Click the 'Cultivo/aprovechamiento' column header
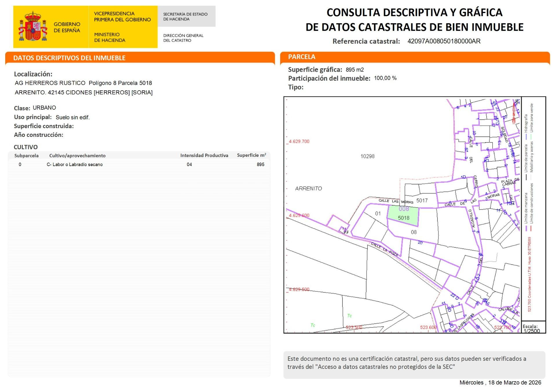The image size is (556, 392). click(x=77, y=156)
